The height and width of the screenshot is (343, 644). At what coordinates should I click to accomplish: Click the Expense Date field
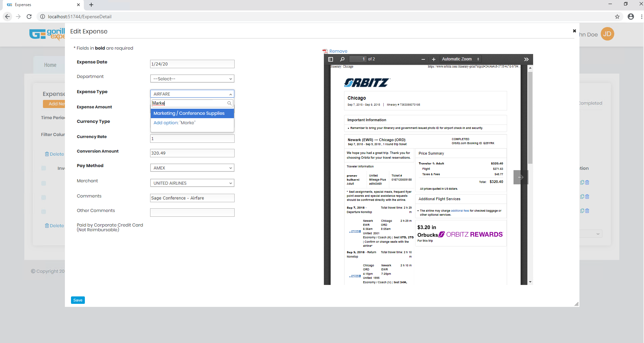click(192, 64)
